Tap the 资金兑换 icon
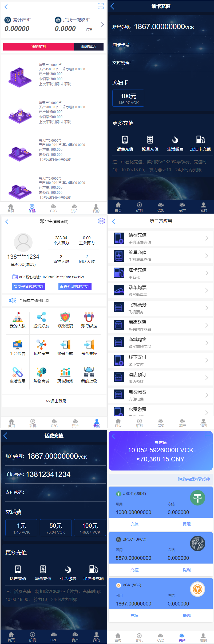The image size is (214, 644). 89,345
